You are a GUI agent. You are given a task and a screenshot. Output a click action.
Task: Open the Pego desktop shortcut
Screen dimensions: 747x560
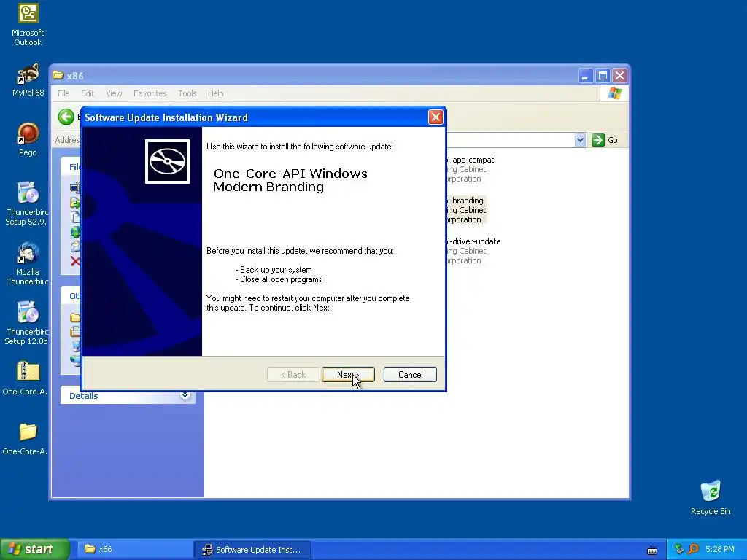click(28, 139)
